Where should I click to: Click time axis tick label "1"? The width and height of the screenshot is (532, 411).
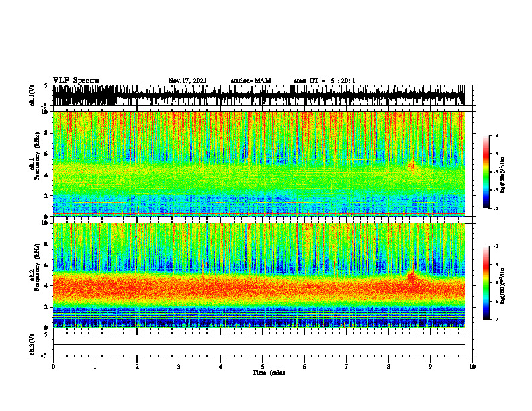tap(95, 367)
